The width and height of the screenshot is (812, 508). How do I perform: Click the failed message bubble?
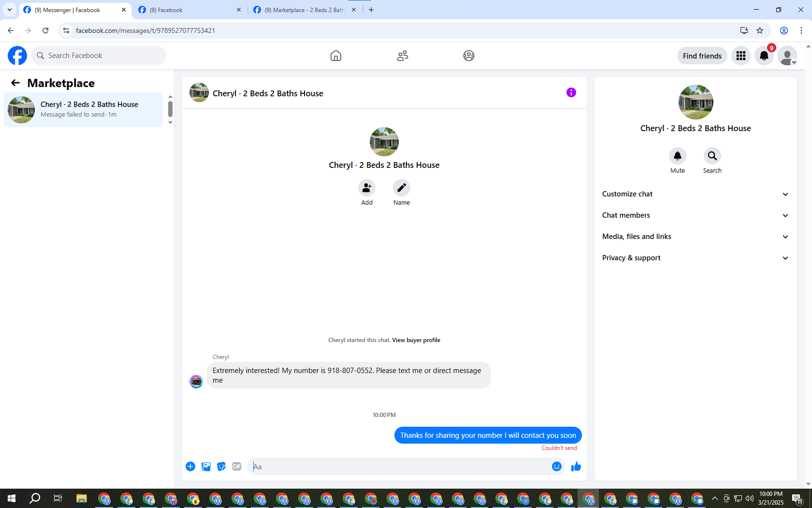488,435
